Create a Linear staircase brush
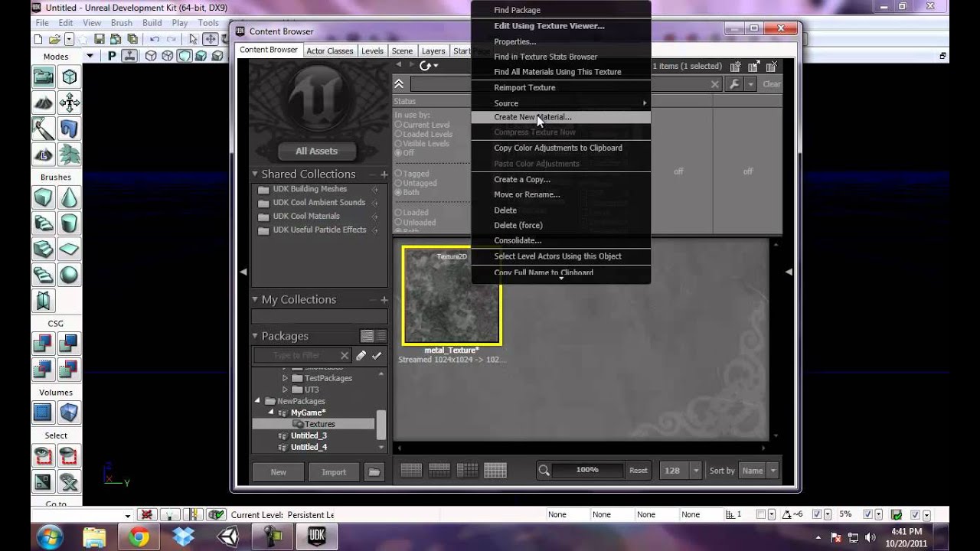The width and height of the screenshot is (980, 551). click(43, 249)
